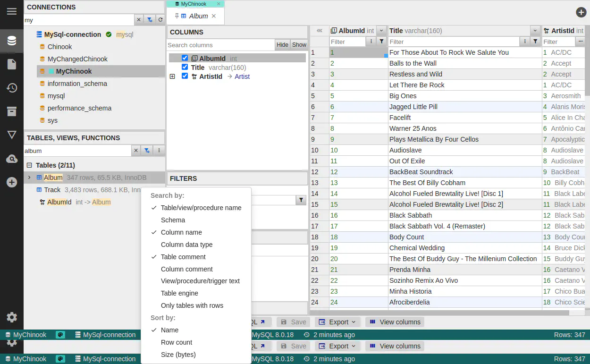Clear the album table search text
The width and height of the screenshot is (590, 364).
(136, 151)
